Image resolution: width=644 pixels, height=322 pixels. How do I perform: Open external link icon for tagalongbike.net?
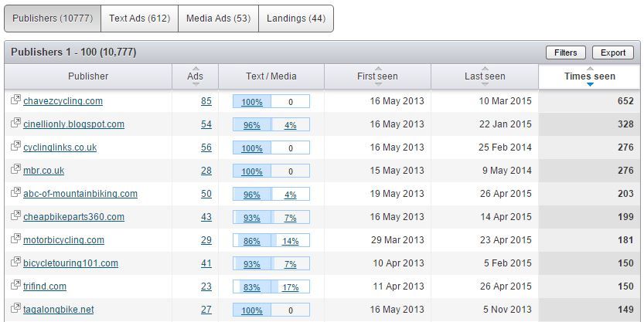pyautogui.click(x=15, y=307)
